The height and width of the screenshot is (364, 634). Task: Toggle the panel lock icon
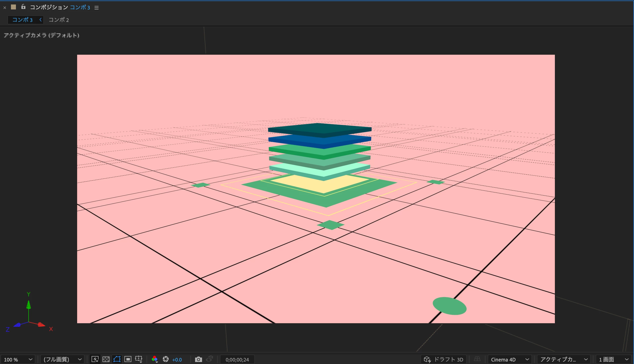point(23,7)
